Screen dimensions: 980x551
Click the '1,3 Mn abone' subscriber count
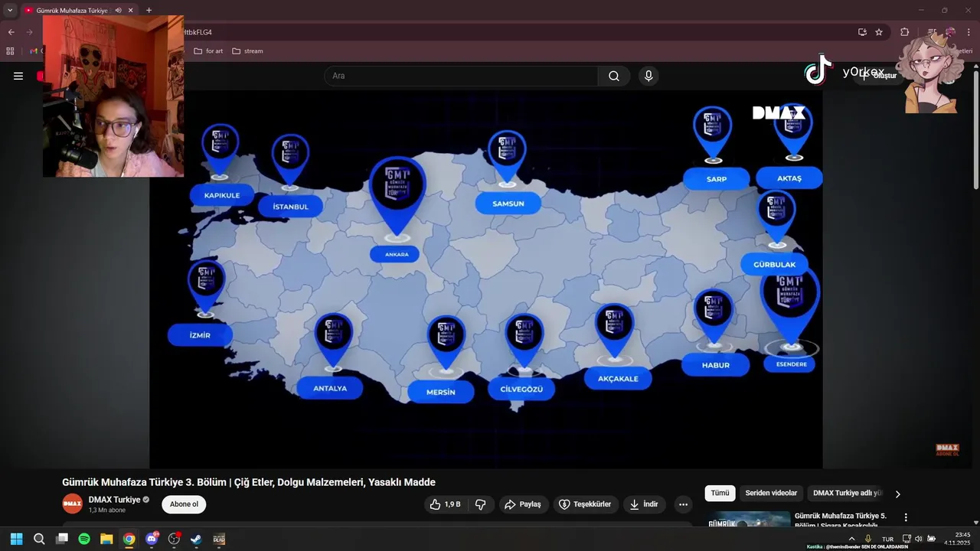106,510
